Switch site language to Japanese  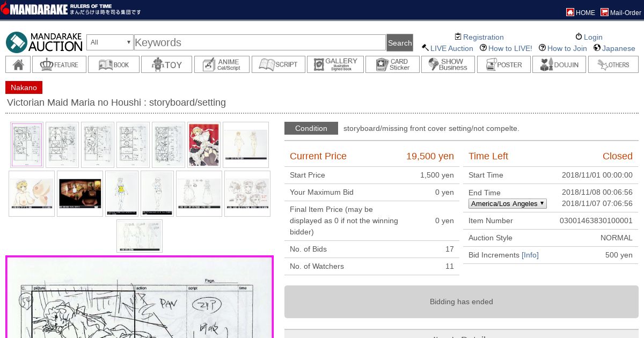(619, 48)
